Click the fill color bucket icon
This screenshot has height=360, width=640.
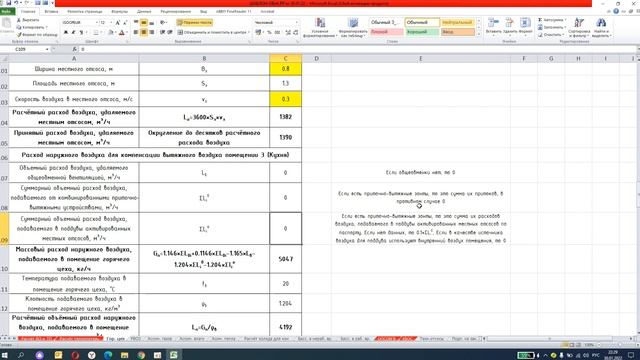pos(110,32)
